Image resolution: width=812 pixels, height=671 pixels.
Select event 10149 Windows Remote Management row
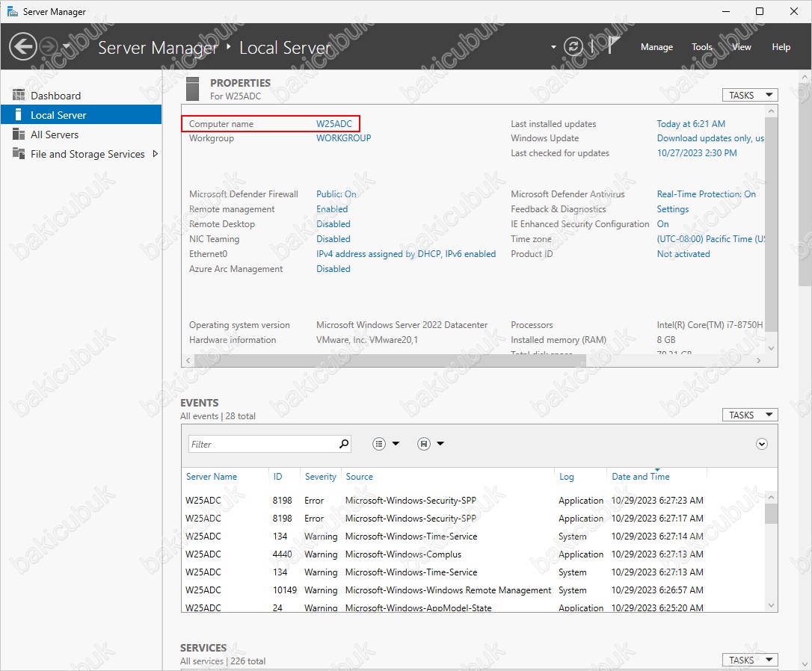473,590
